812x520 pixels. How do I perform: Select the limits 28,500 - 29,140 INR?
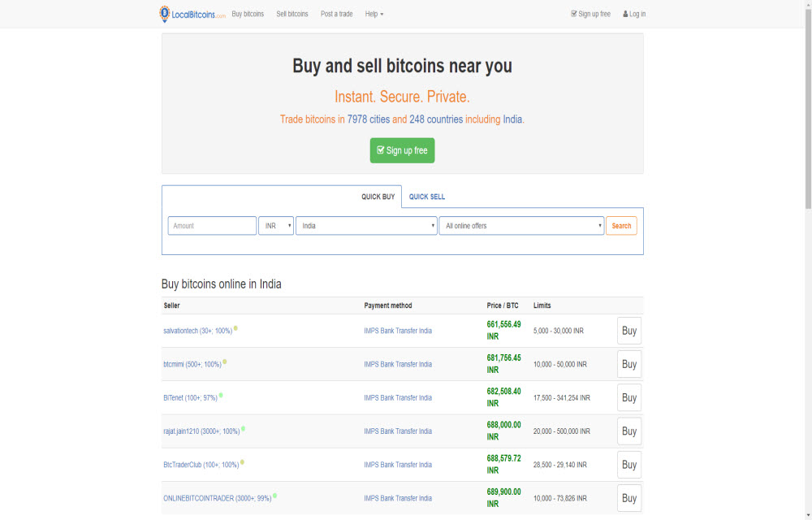pos(559,465)
